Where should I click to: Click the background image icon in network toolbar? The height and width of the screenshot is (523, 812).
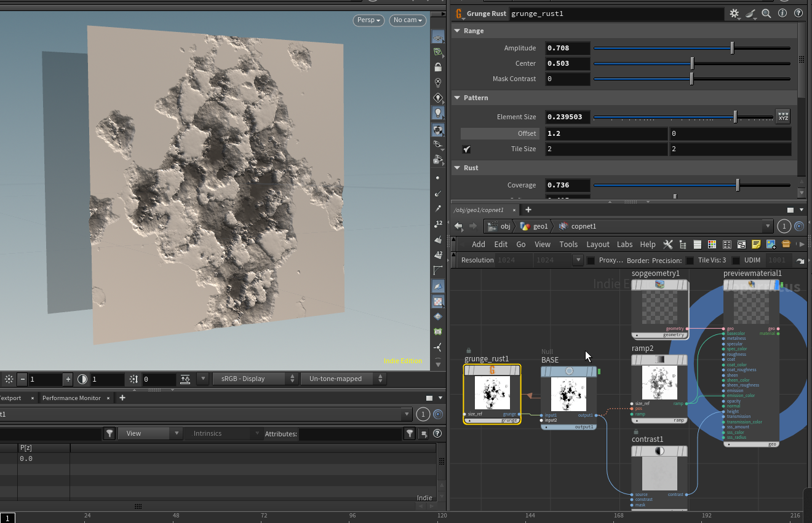pyautogui.click(x=771, y=245)
